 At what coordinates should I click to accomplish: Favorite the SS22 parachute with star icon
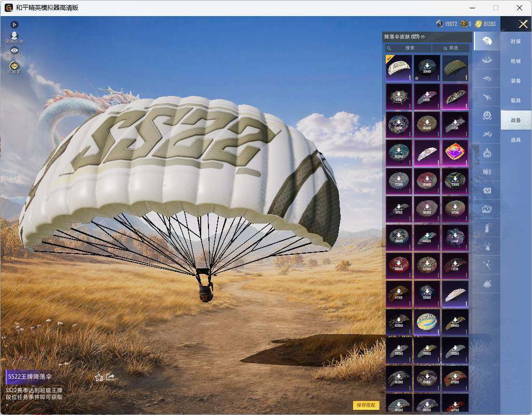[x=99, y=377]
